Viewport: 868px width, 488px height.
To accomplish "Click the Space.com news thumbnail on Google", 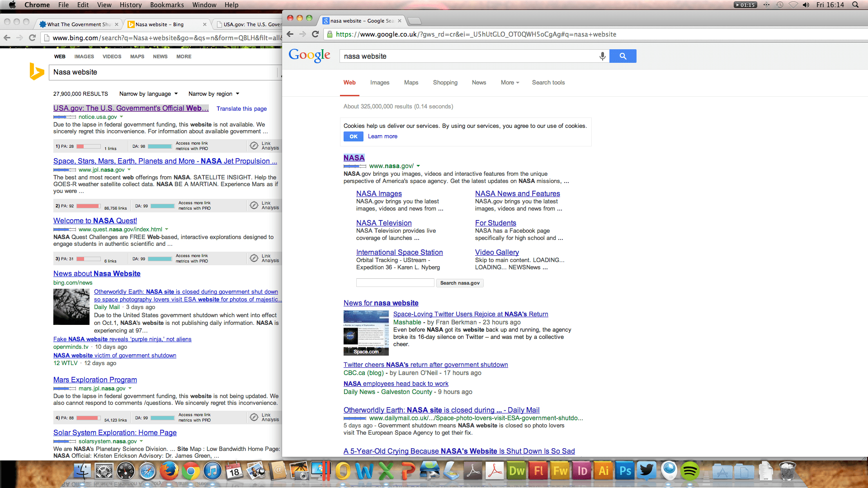I will coord(366,333).
